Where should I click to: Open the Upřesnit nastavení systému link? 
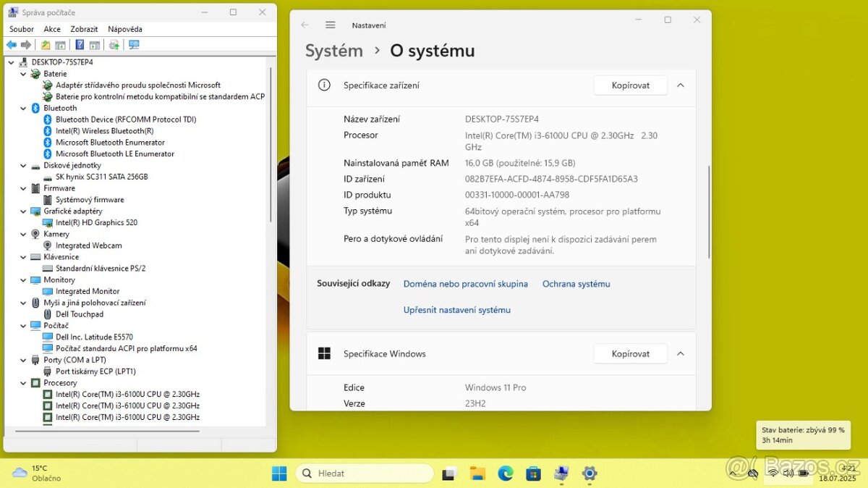pyautogui.click(x=456, y=309)
